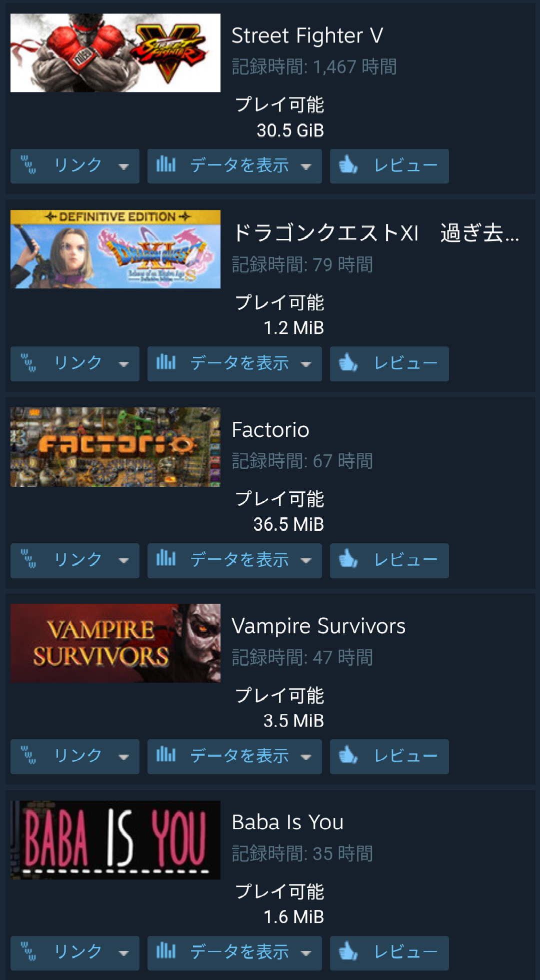This screenshot has width=540, height=980.
Task: Click the bar chart icon under Factorio
Action: tap(166, 558)
